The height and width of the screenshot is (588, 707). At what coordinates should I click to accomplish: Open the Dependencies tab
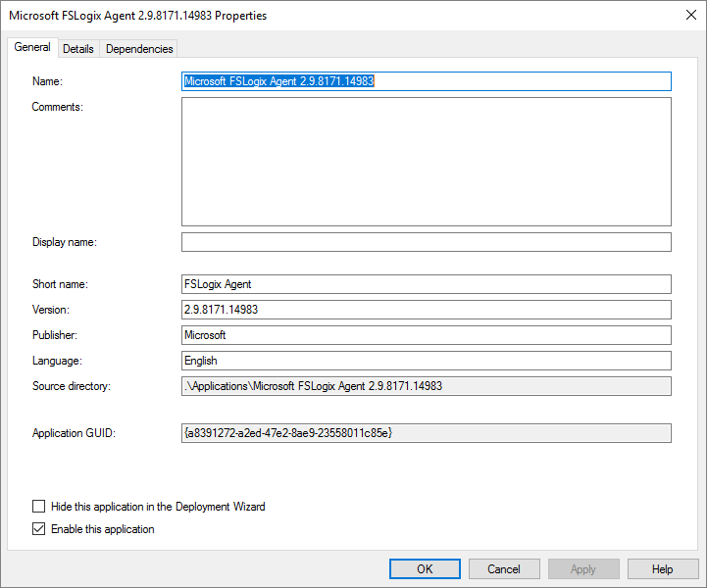(x=139, y=49)
